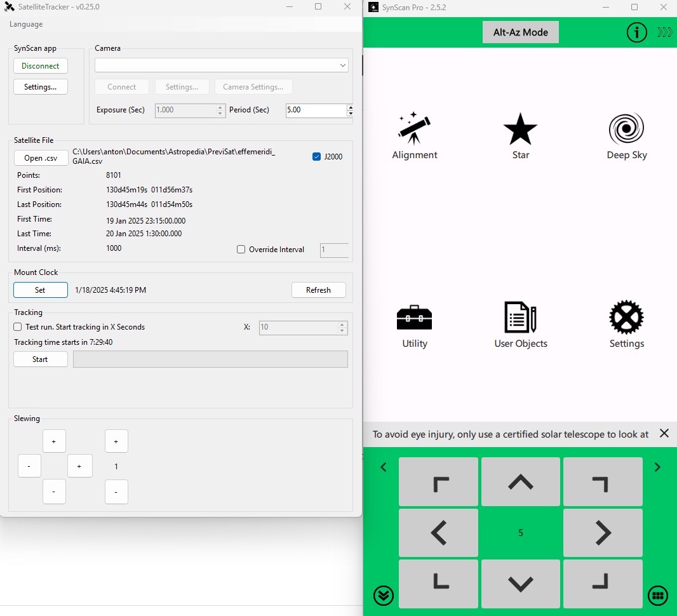Click the "Tracking time starts in 7:29:40" text
This screenshot has height=616, width=677.
(x=63, y=342)
